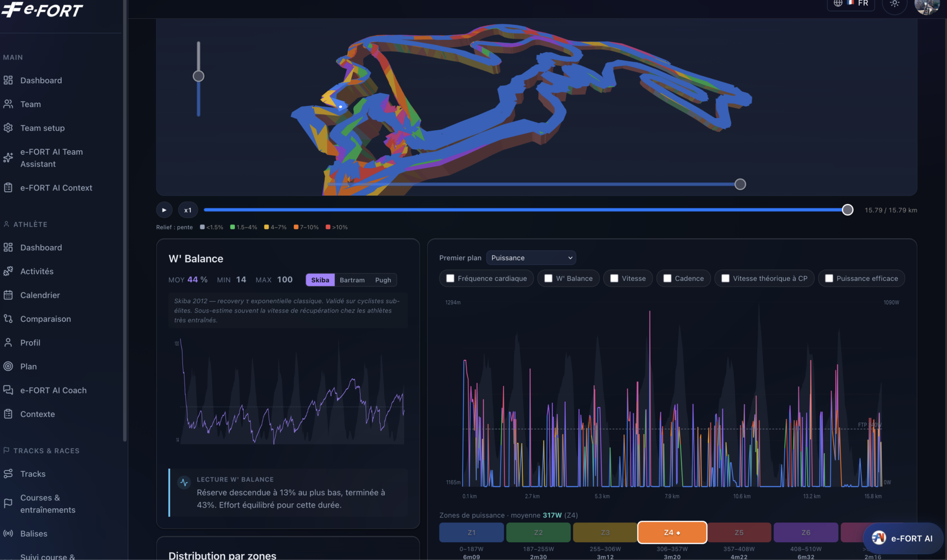This screenshot has height=560, width=947.
Task: Select the Pugh model tab
Action: pyautogui.click(x=383, y=280)
